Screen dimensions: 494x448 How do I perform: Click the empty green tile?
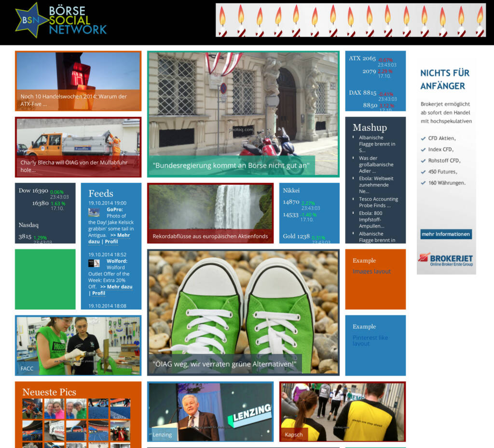[x=45, y=279]
